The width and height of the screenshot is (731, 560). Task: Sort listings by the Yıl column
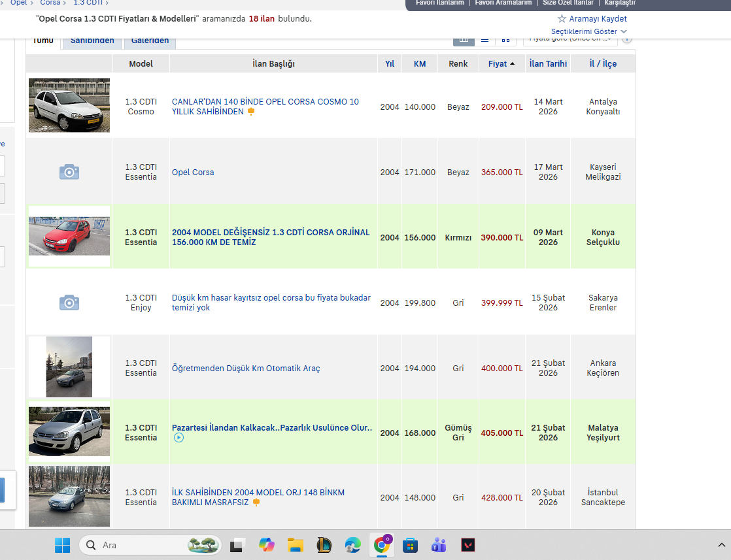tap(390, 64)
